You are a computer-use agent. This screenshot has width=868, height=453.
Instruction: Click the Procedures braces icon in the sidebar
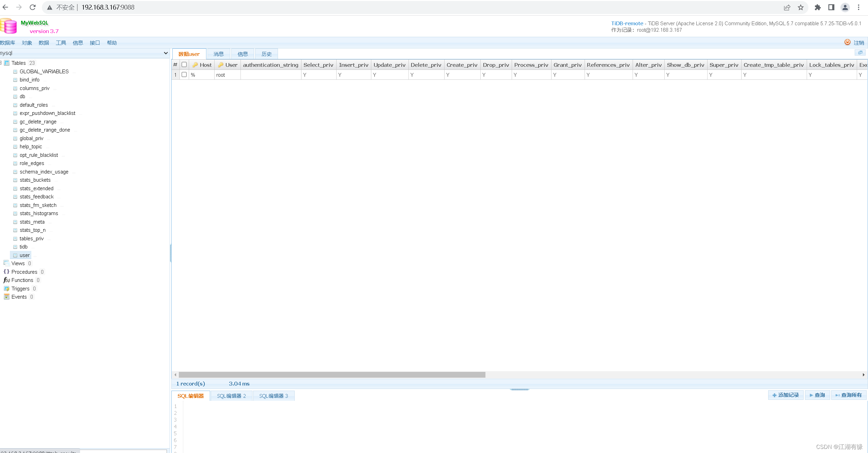(x=6, y=272)
